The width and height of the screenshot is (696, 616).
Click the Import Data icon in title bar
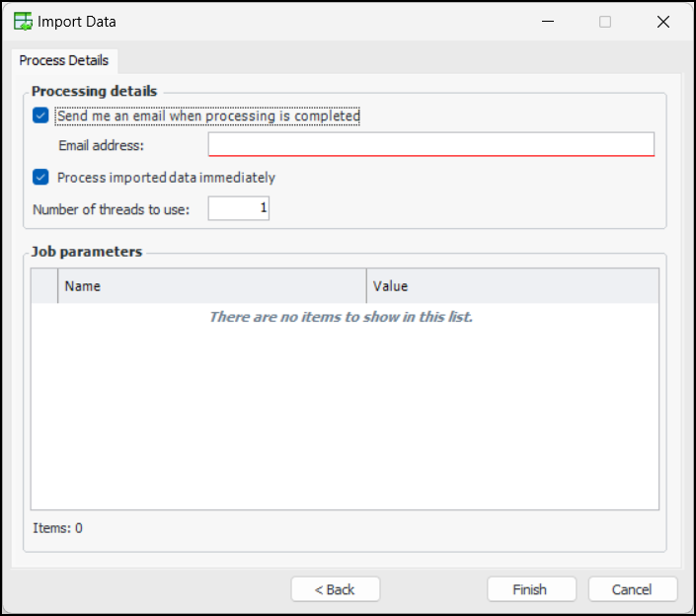(22, 21)
